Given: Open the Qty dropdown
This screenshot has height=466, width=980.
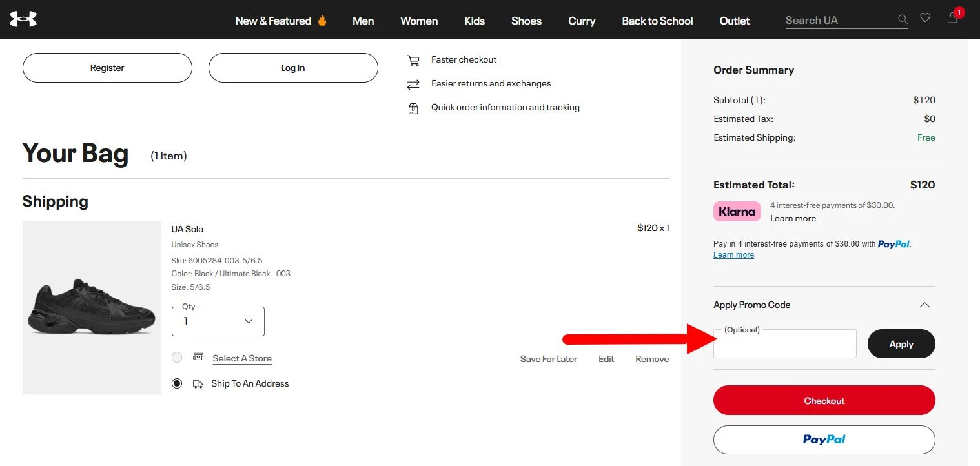Looking at the screenshot, I should [218, 321].
